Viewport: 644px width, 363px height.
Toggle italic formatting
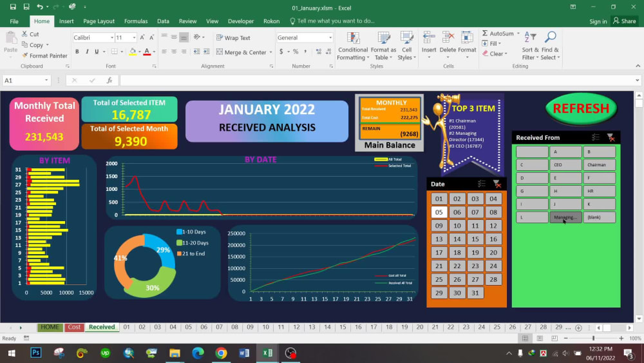(87, 52)
